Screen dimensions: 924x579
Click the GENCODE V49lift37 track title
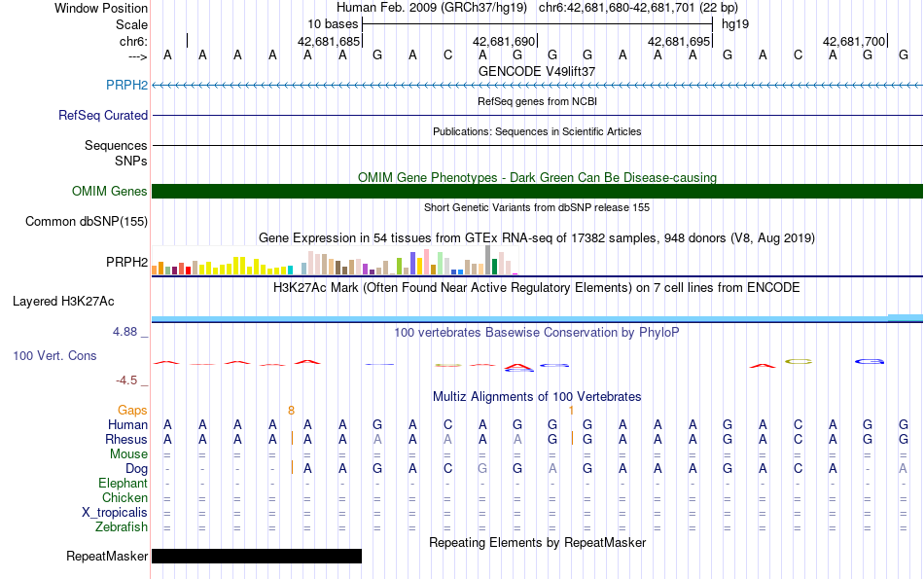tap(537, 71)
